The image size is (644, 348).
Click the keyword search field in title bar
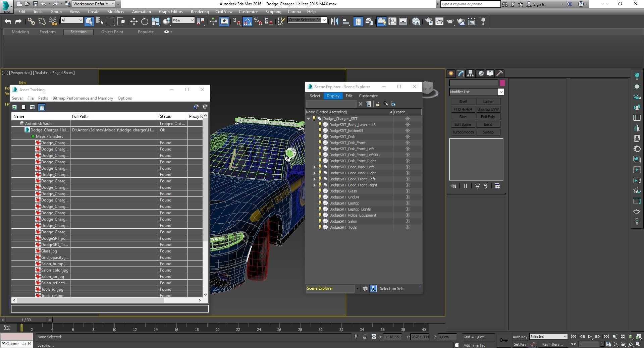coord(470,4)
